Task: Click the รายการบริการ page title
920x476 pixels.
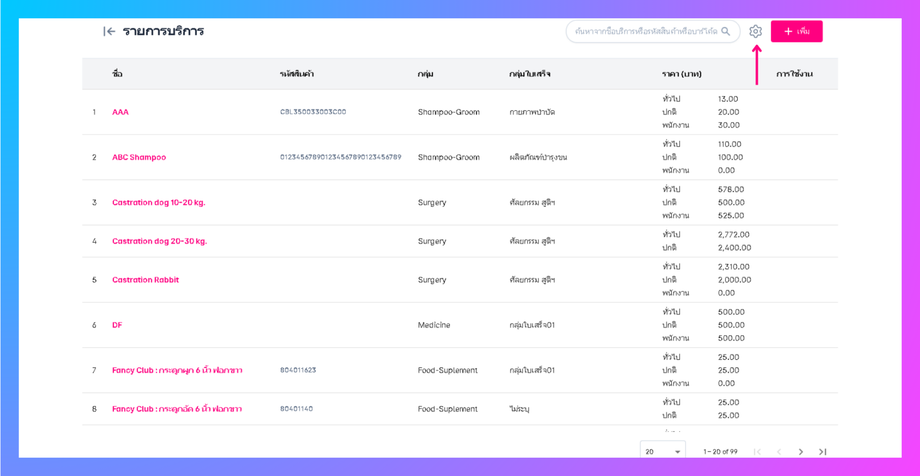Action: tap(164, 32)
